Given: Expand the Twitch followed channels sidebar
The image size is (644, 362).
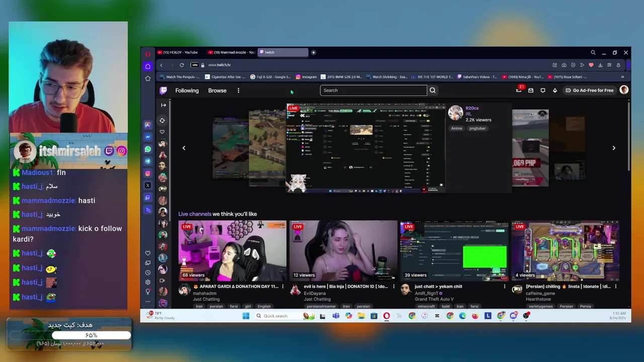Looking at the screenshot, I should point(163,105).
